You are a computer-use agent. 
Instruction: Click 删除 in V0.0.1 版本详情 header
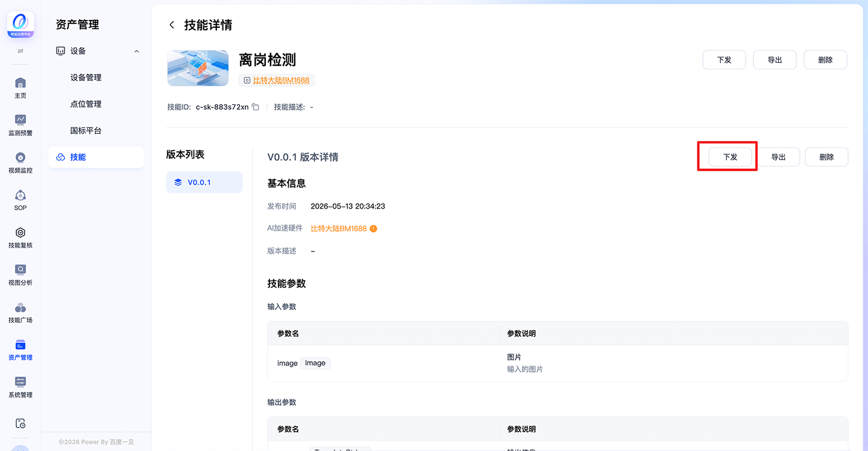pyautogui.click(x=826, y=157)
